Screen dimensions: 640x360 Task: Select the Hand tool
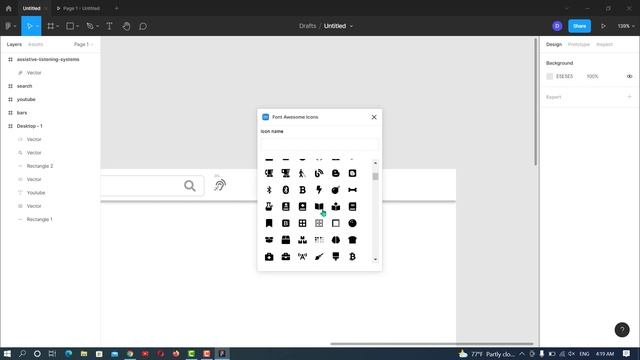click(x=127, y=26)
